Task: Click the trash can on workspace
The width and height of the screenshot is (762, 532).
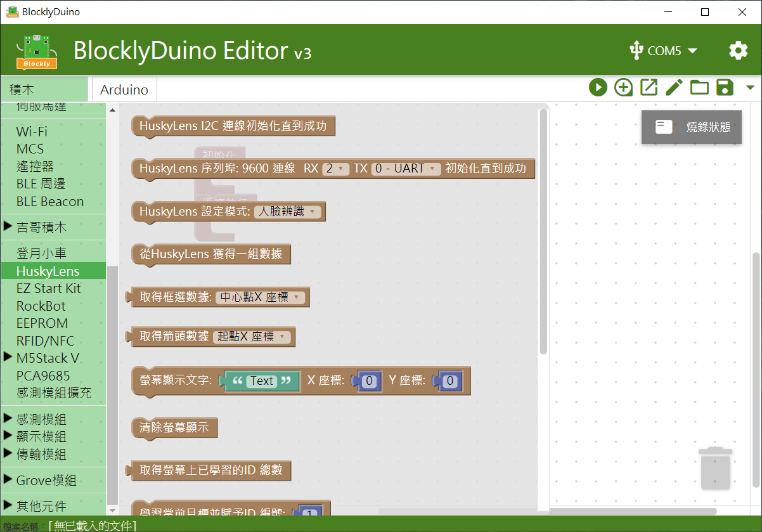Action: (715, 468)
